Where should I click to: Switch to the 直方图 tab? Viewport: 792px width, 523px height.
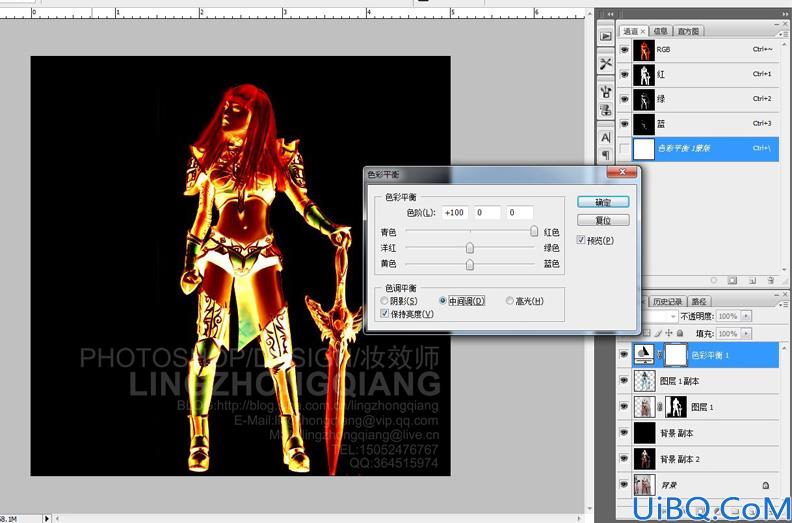(x=688, y=31)
